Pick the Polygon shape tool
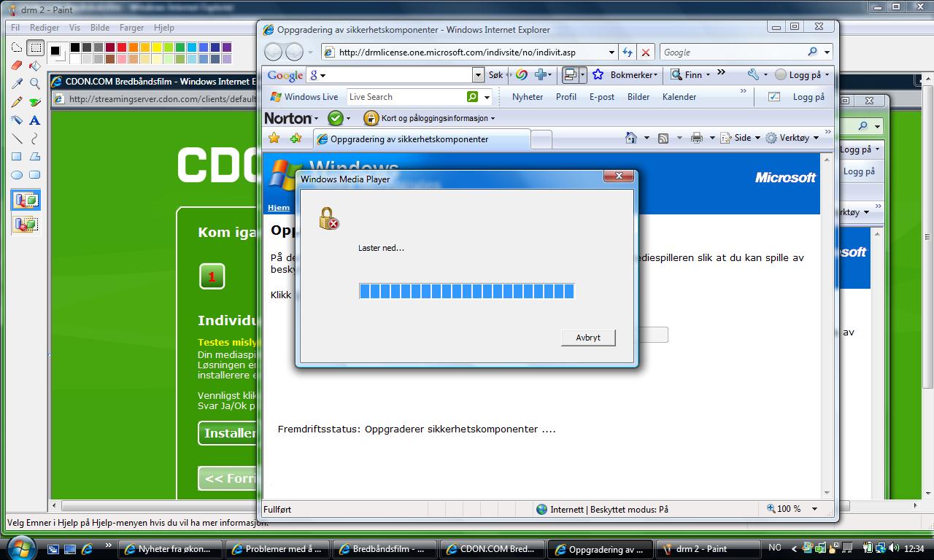 click(x=35, y=157)
